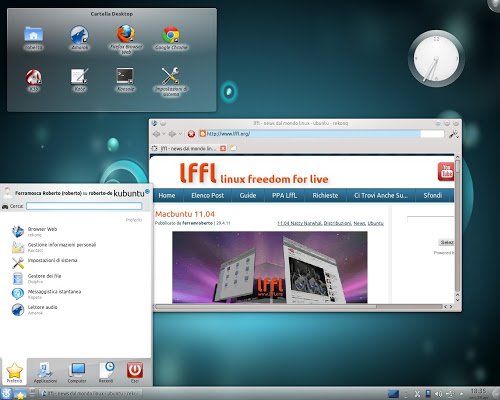Open forward history dropdown arrow
The height and width of the screenshot is (400, 500).
(180, 134)
